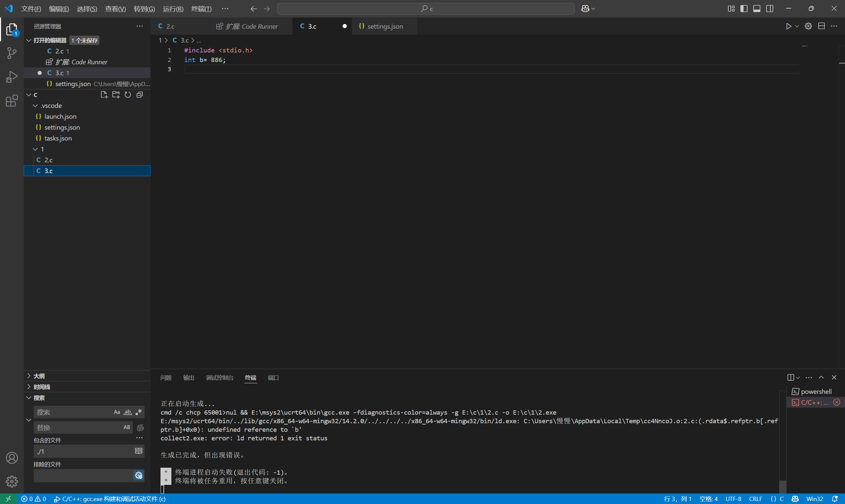This screenshot has width=845, height=504.
Task: Open the Manage gear in the activity bar
Action: point(12,481)
